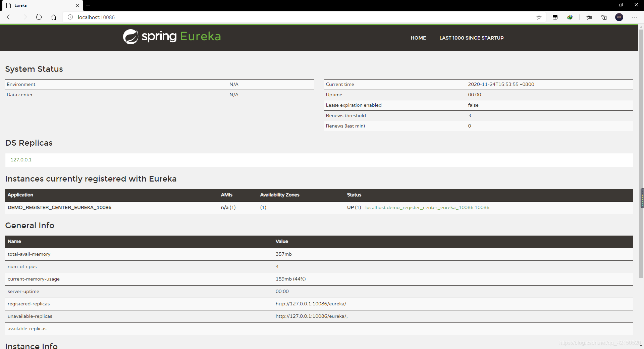Click the page vertical scrollbar thumb

point(641,154)
